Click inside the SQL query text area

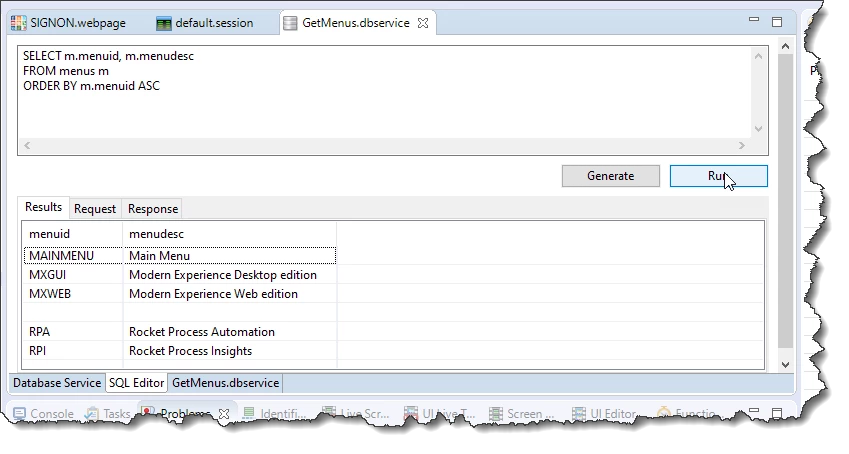[x=384, y=92]
